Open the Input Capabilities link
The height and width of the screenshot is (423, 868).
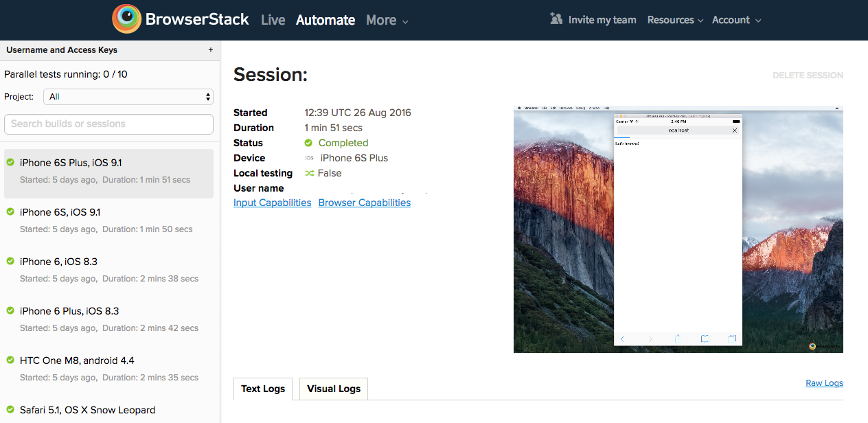click(x=272, y=203)
